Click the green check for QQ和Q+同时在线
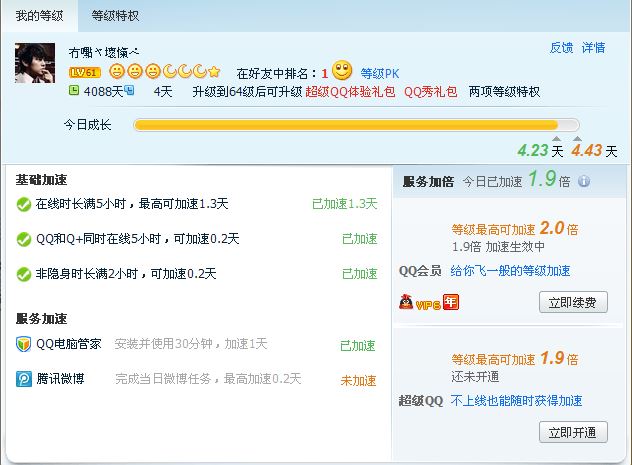The height and width of the screenshot is (465, 632). 24,239
